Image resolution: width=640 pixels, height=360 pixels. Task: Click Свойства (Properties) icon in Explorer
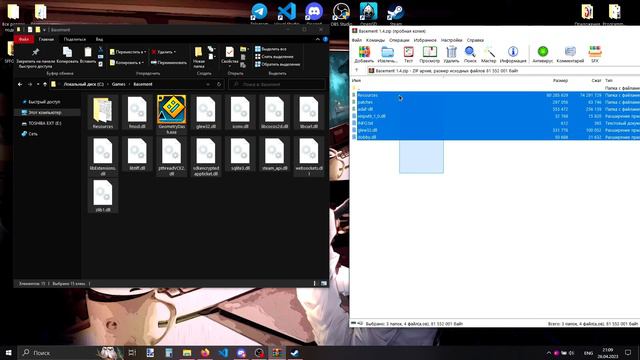pyautogui.click(x=229, y=56)
